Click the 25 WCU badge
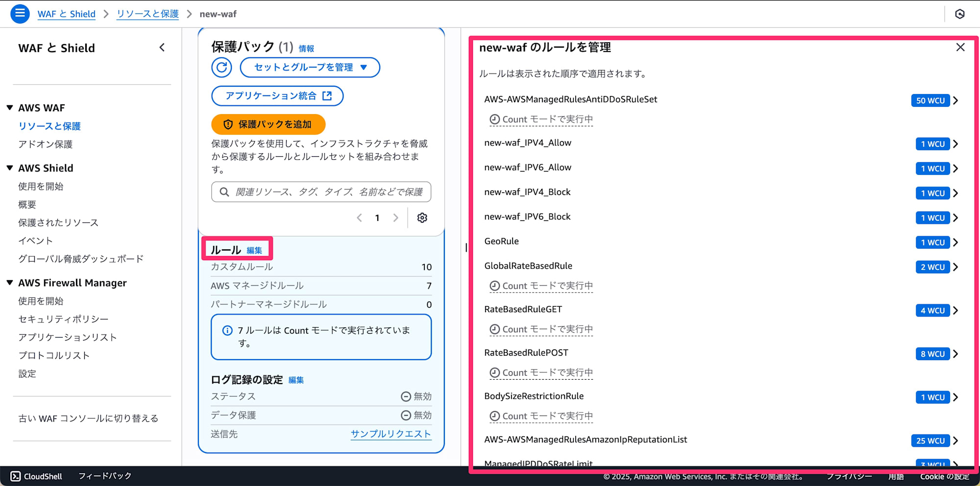Image resolution: width=980 pixels, height=486 pixels. pos(931,441)
